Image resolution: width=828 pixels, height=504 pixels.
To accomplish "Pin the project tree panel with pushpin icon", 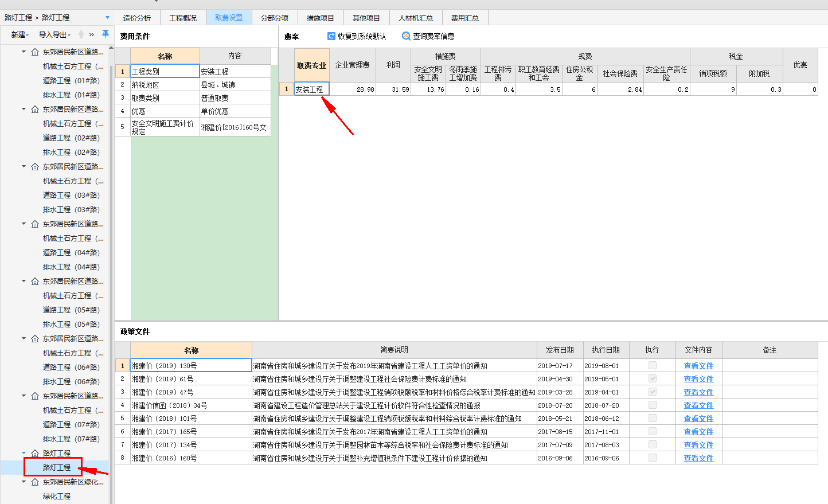I will click(106, 34).
